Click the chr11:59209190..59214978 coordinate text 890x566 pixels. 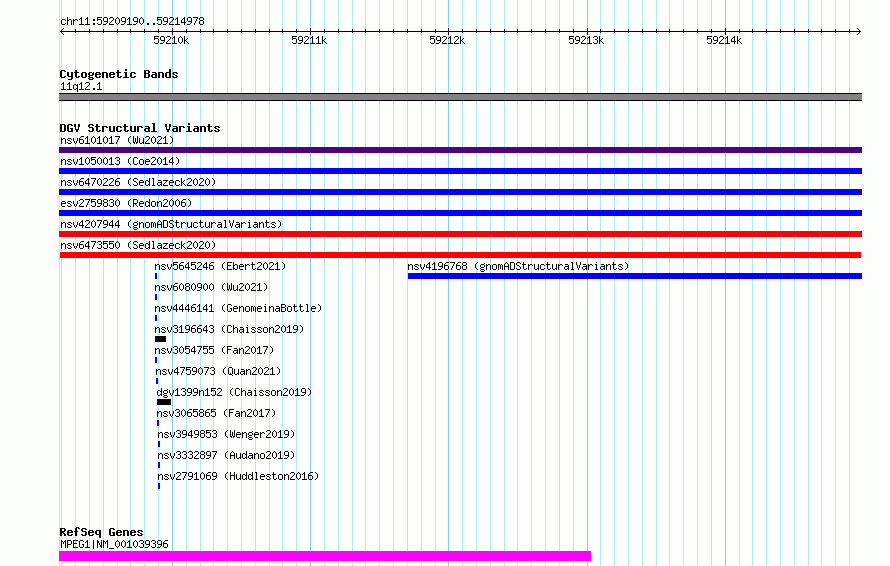click(x=132, y=22)
